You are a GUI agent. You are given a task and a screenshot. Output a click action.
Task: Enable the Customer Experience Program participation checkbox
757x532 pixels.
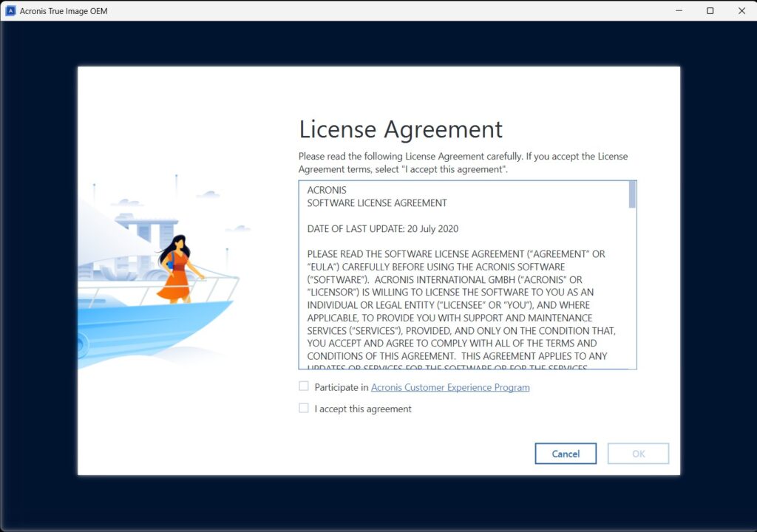click(x=304, y=386)
